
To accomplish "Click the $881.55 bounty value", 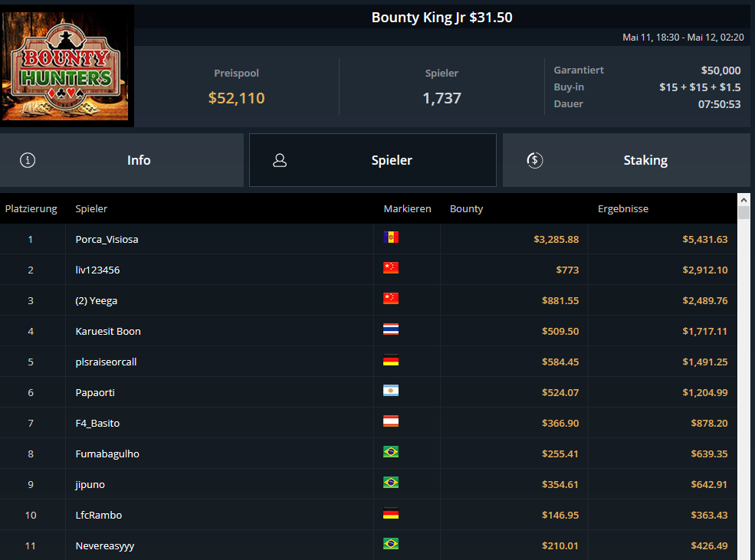I will (560, 301).
